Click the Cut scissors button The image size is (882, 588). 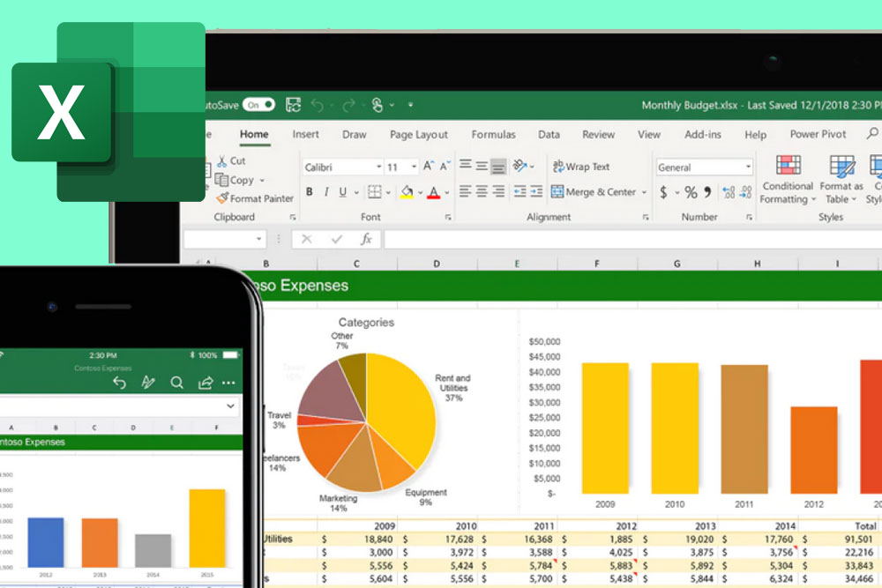[231, 160]
